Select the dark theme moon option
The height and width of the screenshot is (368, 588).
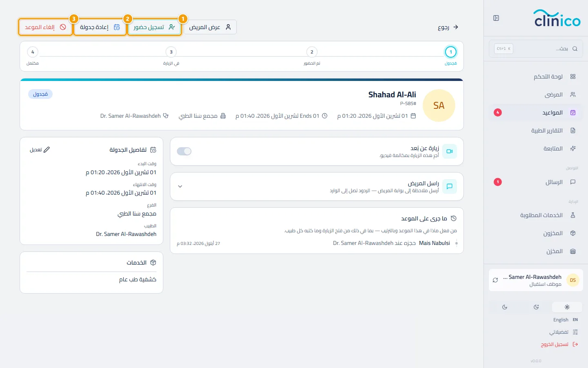(x=505, y=307)
